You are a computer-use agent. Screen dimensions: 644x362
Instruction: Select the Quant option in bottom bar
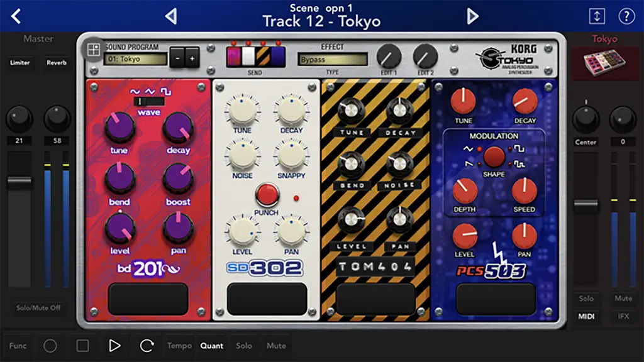point(212,346)
